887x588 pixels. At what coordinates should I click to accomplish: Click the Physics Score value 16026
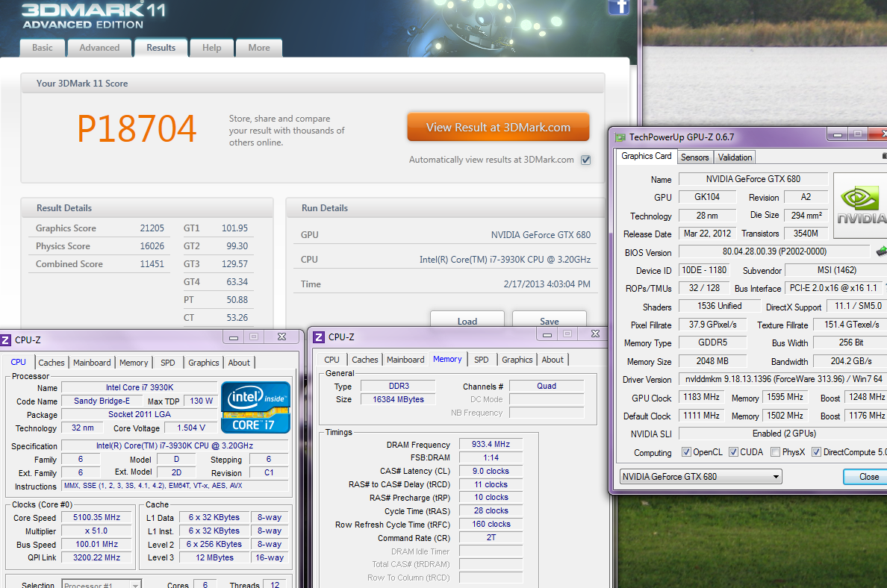tap(152, 246)
